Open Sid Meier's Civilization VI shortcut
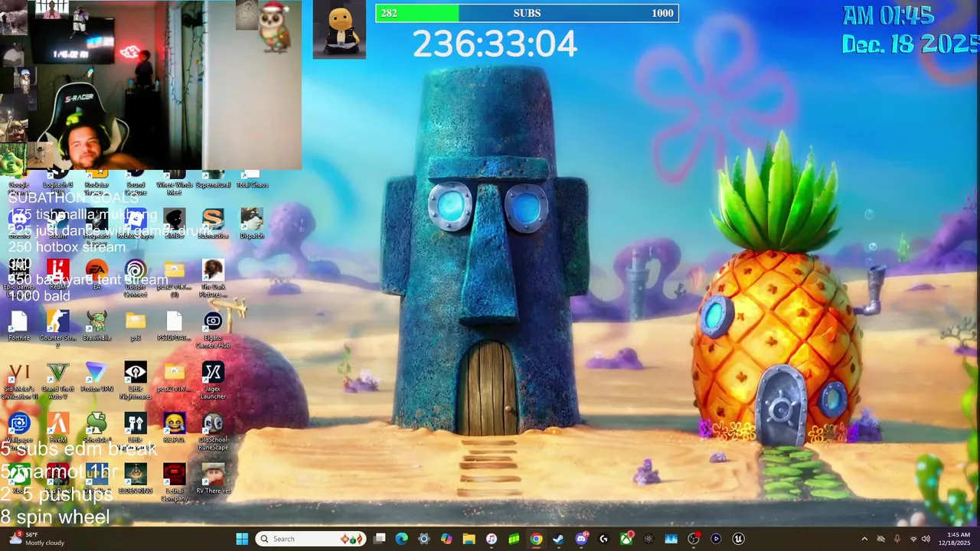Screen dimensions: 980x551 [x=18, y=380]
